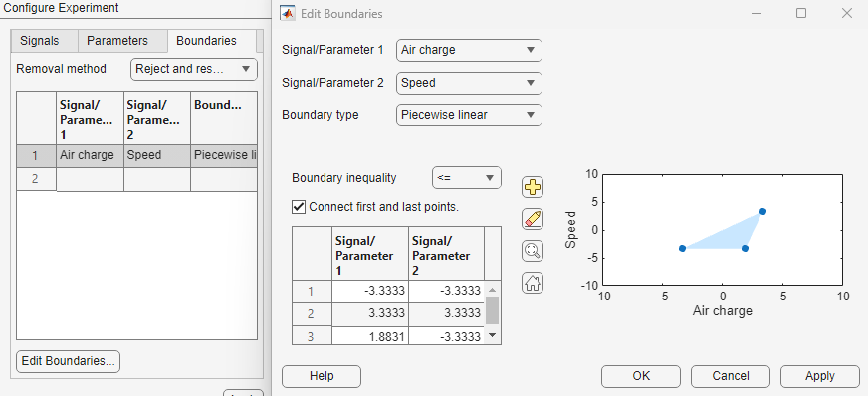This screenshot has height=396, width=868.
Task: Click the Edit Boundaries... button
Action: click(68, 361)
